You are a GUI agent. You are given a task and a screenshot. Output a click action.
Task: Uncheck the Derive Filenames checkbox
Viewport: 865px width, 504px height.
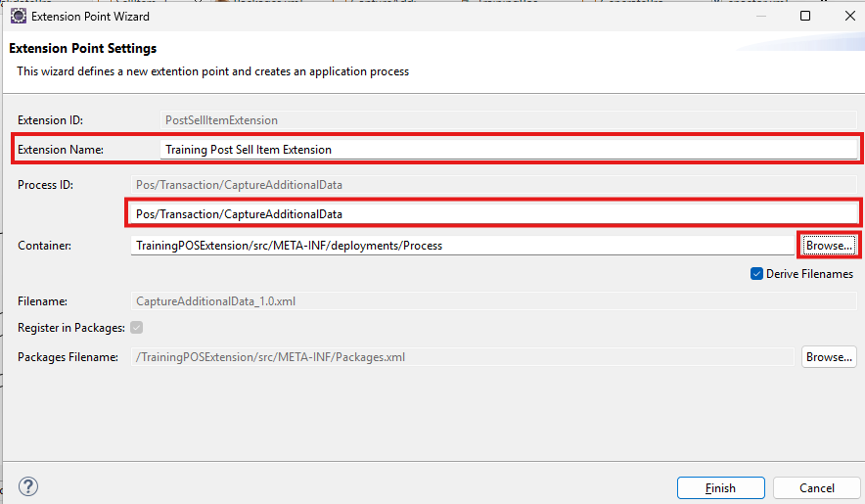coord(757,274)
